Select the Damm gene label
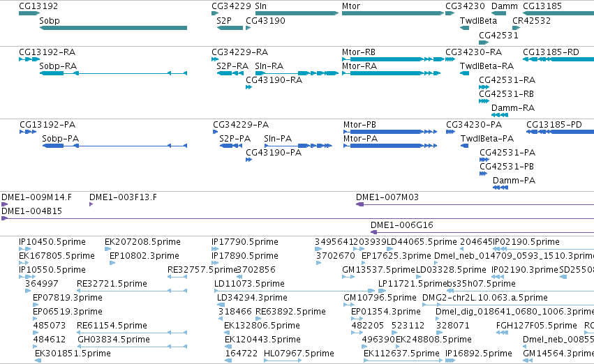This screenshot has width=594, height=364. [x=504, y=6]
